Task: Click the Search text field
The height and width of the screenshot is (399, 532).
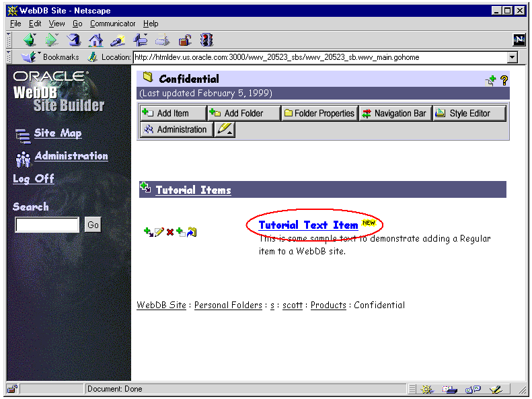Action: (47, 225)
